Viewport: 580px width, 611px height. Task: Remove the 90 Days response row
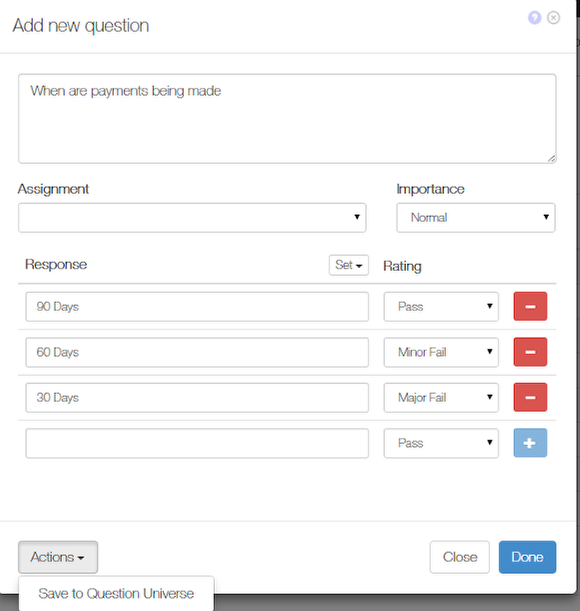click(x=530, y=306)
